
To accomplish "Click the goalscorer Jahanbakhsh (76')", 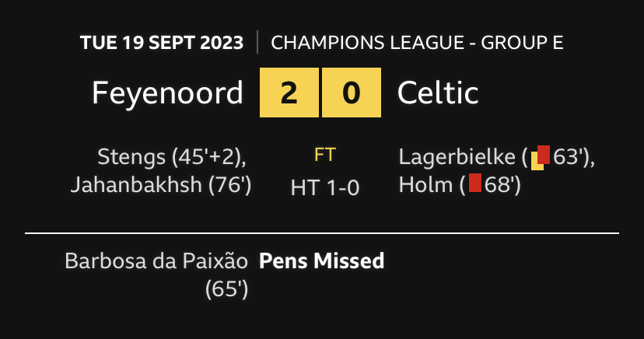I will pyautogui.click(x=160, y=186).
